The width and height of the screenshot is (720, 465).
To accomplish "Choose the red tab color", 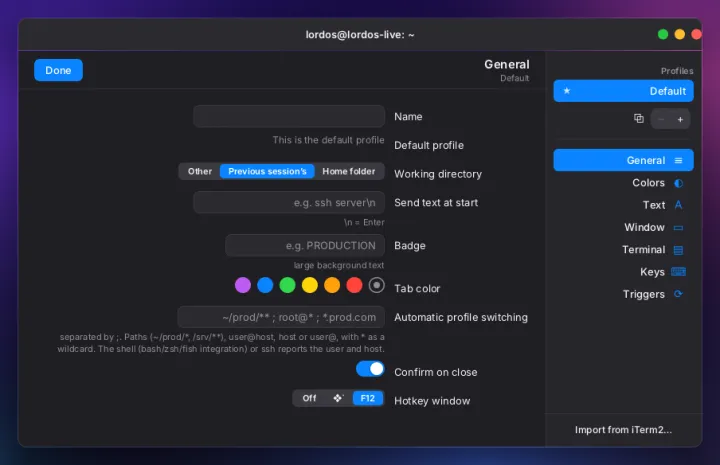I will (354, 285).
